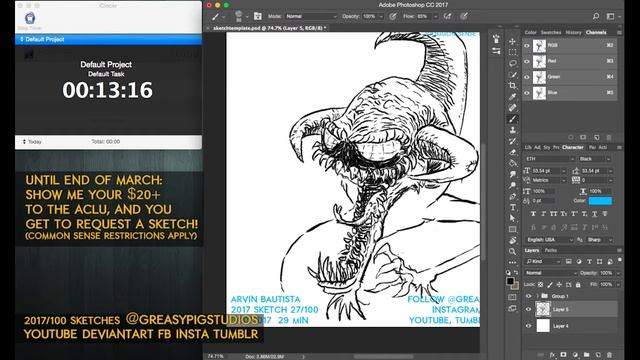Select Default Project row in timer window
The image size is (640, 360).
click(109, 39)
